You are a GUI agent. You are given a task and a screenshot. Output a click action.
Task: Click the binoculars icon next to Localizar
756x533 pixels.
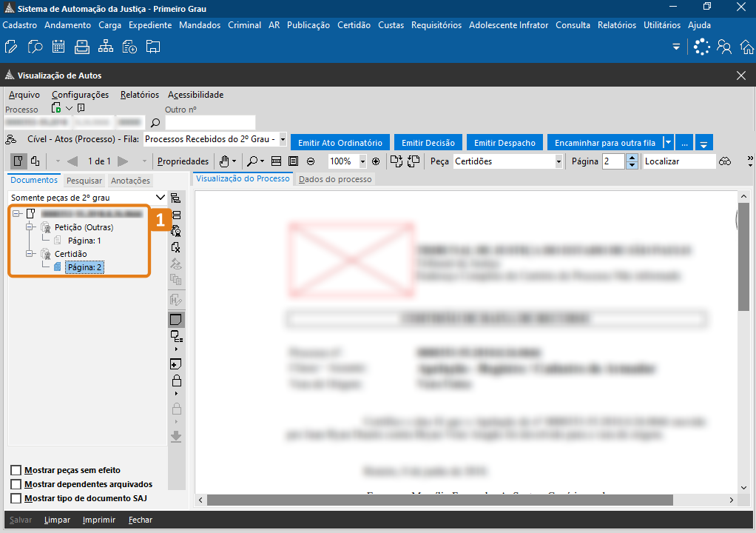pos(725,161)
